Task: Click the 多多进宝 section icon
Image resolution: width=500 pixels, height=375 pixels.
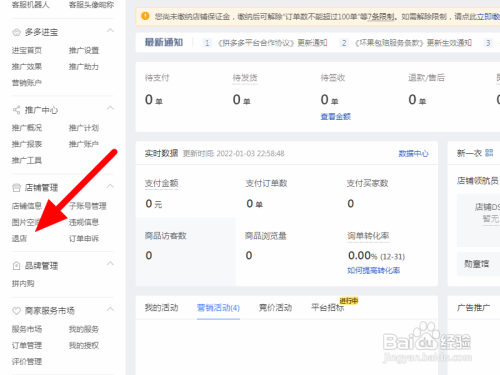Action: click(16, 32)
